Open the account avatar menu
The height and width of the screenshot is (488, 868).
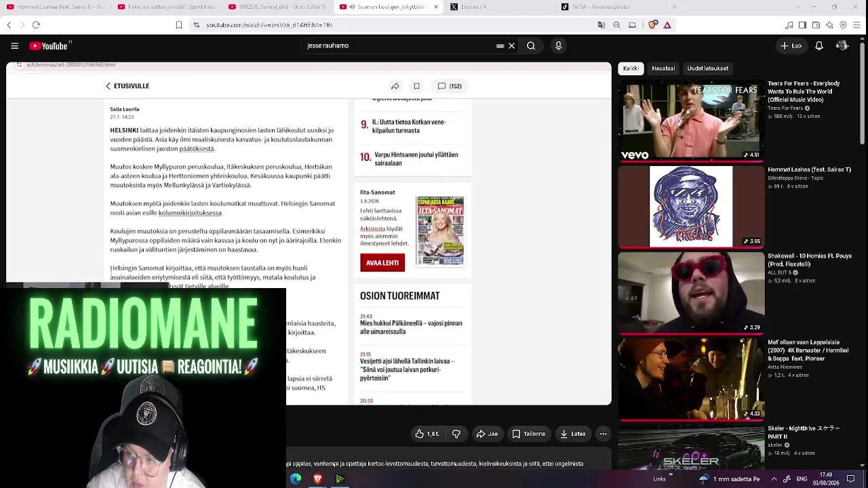842,45
